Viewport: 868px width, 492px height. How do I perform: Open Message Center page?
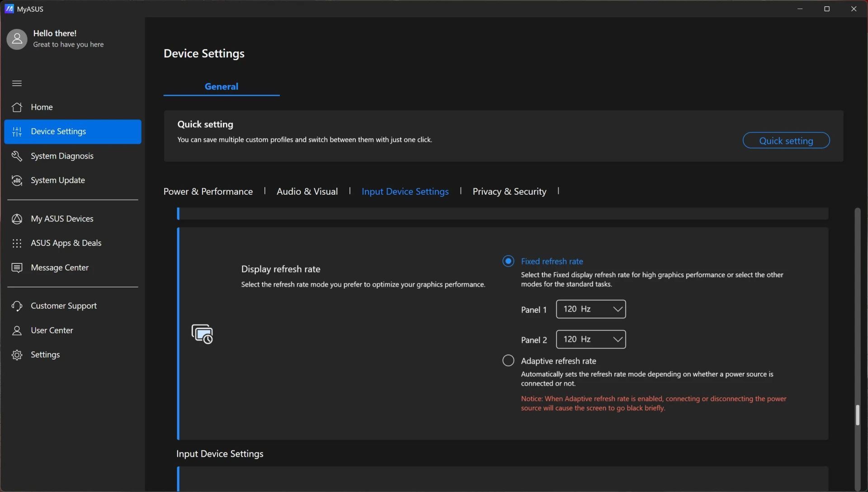click(73, 267)
